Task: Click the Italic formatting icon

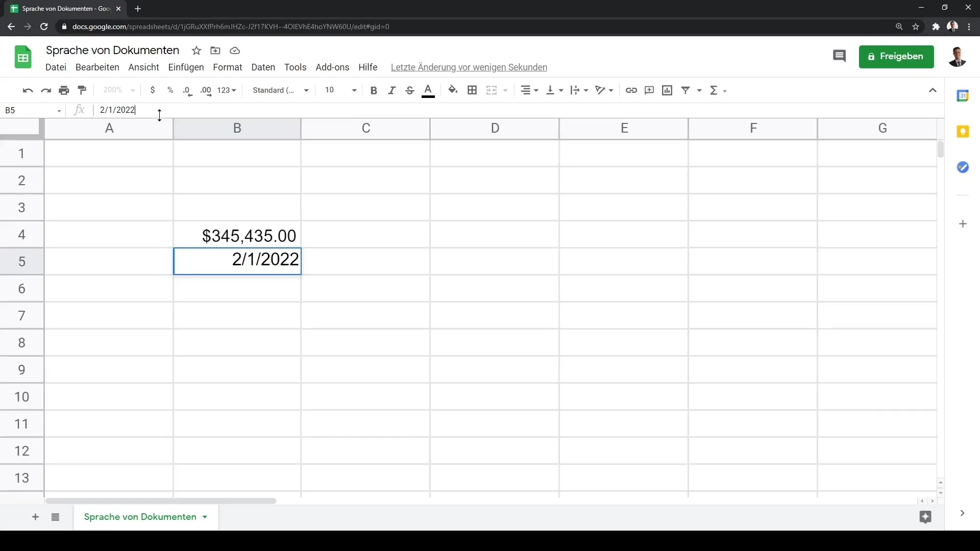Action: (391, 89)
